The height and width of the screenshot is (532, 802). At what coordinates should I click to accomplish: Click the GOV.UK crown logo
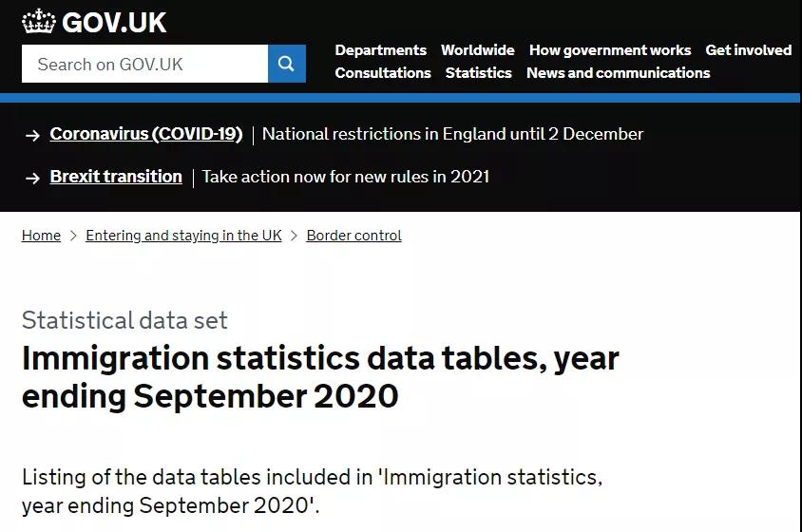tap(39, 22)
